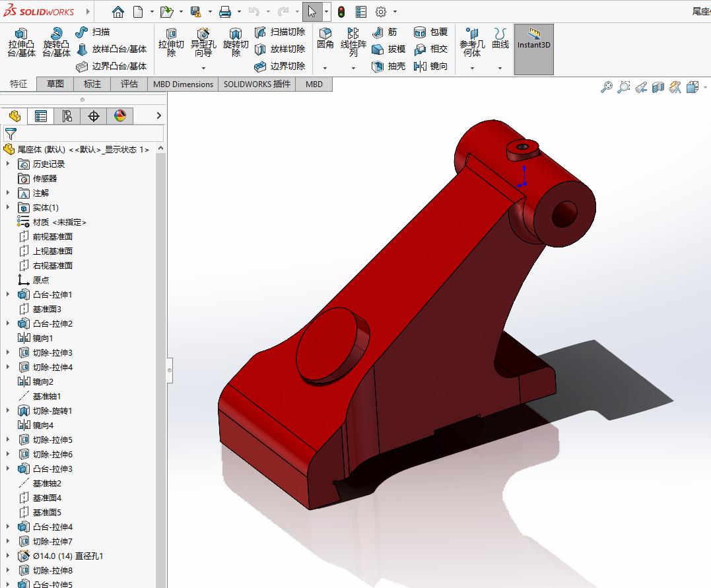Image resolution: width=711 pixels, height=588 pixels.
Task: Switch to the MBD tab
Action: pyautogui.click(x=314, y=84)
